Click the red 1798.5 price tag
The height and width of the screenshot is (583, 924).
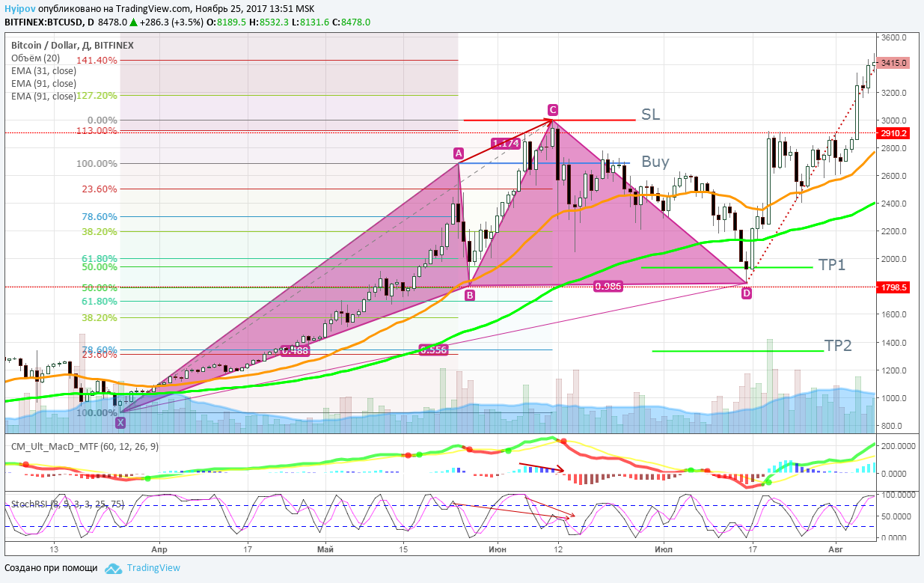894,287
